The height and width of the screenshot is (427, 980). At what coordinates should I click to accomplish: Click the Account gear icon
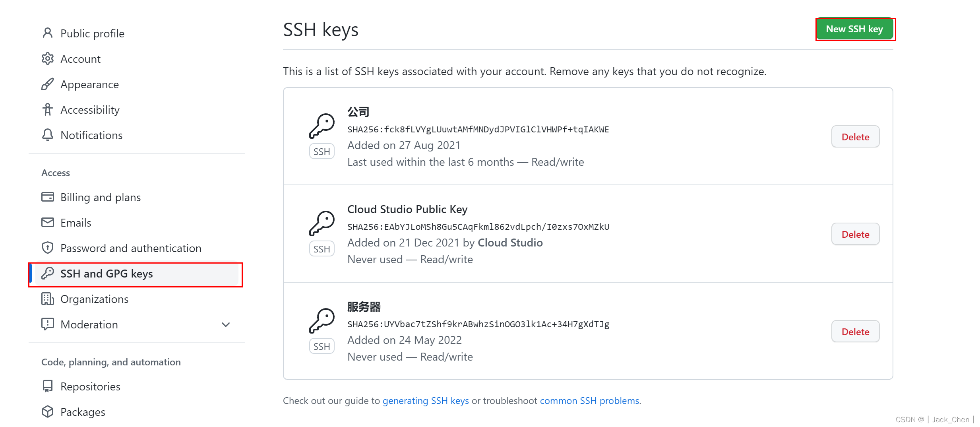48,58
